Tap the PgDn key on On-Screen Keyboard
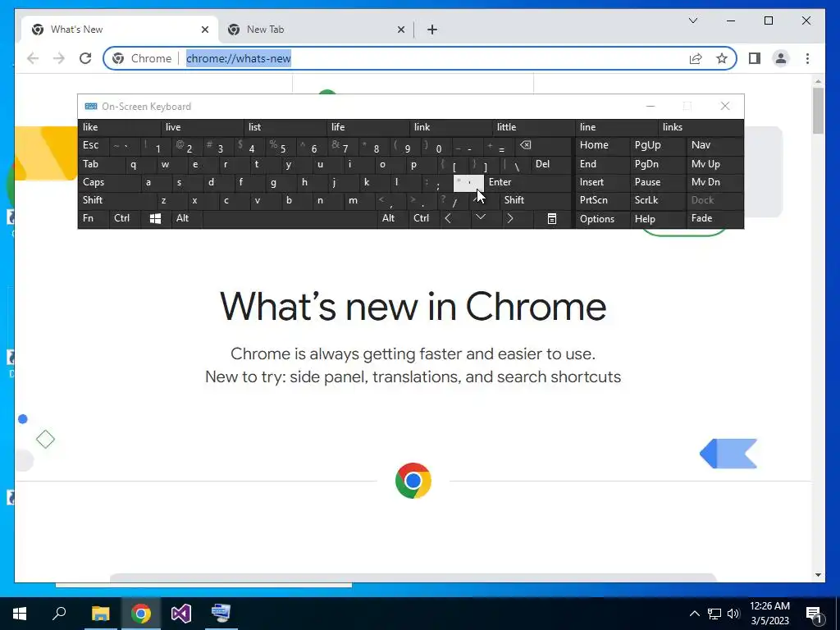Viewport: 840px width, 630px height. tap(658, 164)
